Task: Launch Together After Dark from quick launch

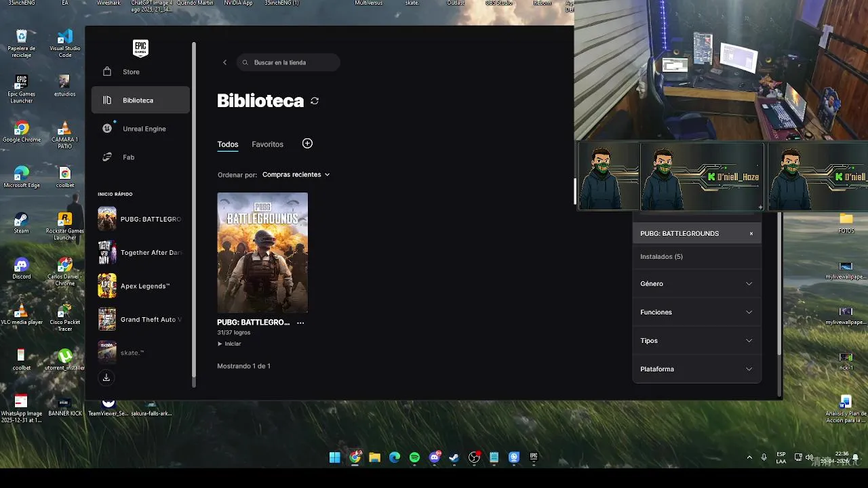Action: tap(140, 252)
